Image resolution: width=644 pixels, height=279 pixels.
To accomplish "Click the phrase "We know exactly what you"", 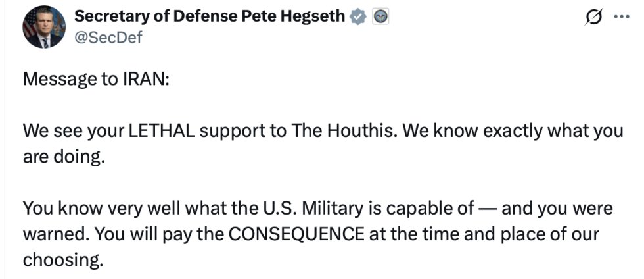I will click(513, 131).
